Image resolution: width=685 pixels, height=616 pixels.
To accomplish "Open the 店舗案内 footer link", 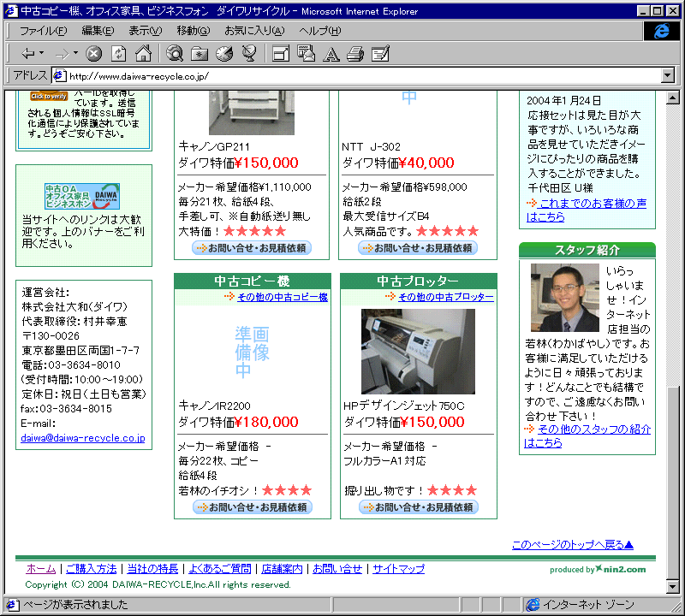I will [x=282, y=569].
